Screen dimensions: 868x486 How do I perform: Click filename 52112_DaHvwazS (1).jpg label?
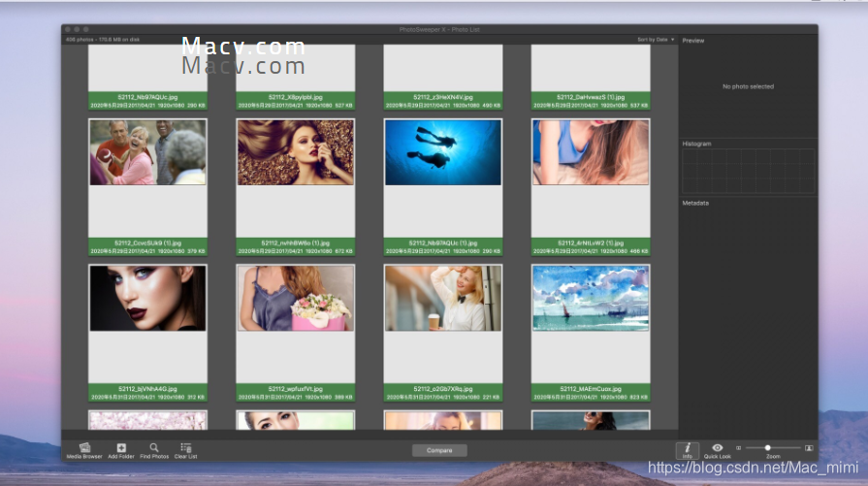click(591, 97)
